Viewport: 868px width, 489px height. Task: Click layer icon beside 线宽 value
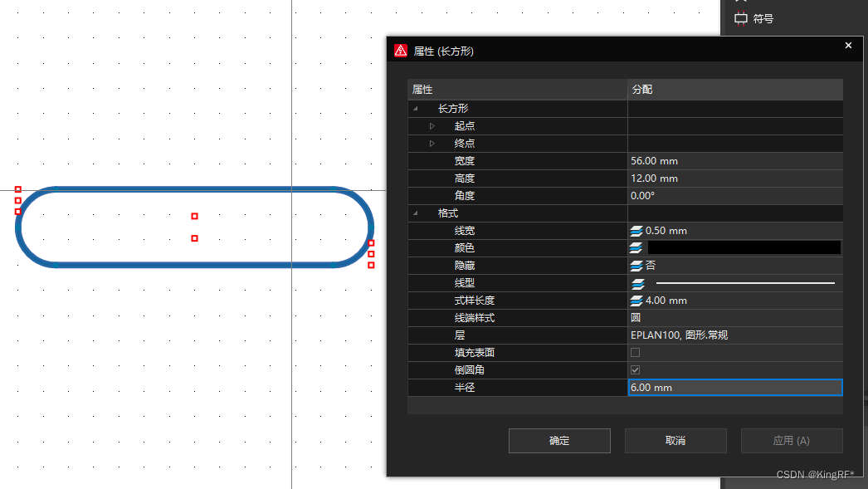pos(636,231)
